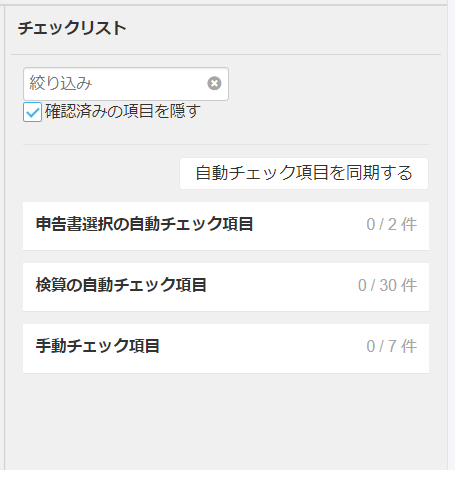The width and height of the screenshot is (460, 502).
Task: Toggle via the 確認済みの項目を隠す label text
Action: (x=123, y=111)
